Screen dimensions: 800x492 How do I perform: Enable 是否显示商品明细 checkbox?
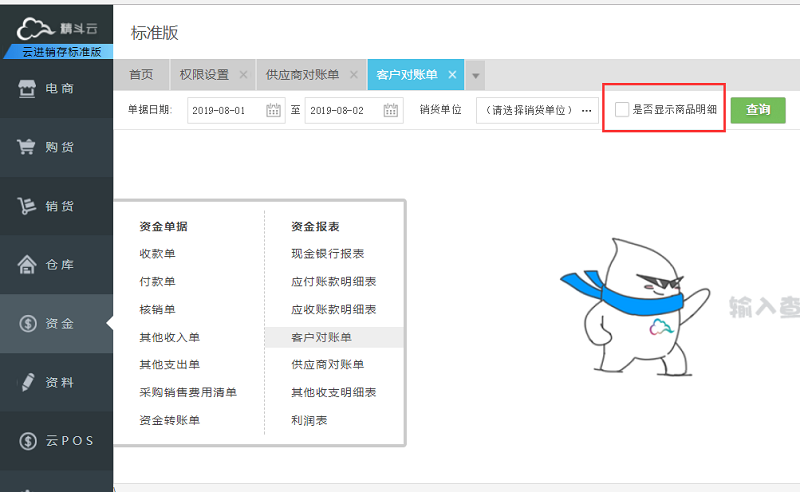622,109
